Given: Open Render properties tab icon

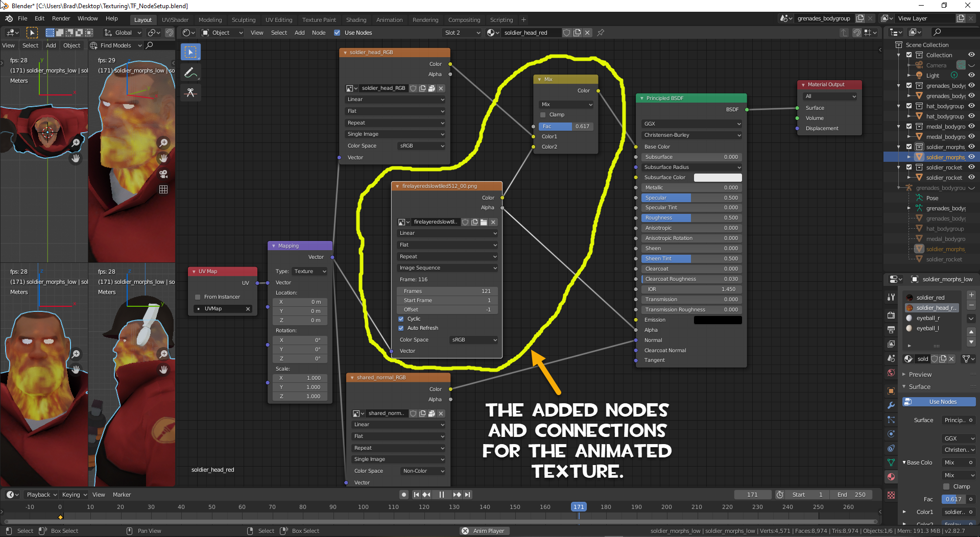Looking at the screenshot, I should point(891,315).
